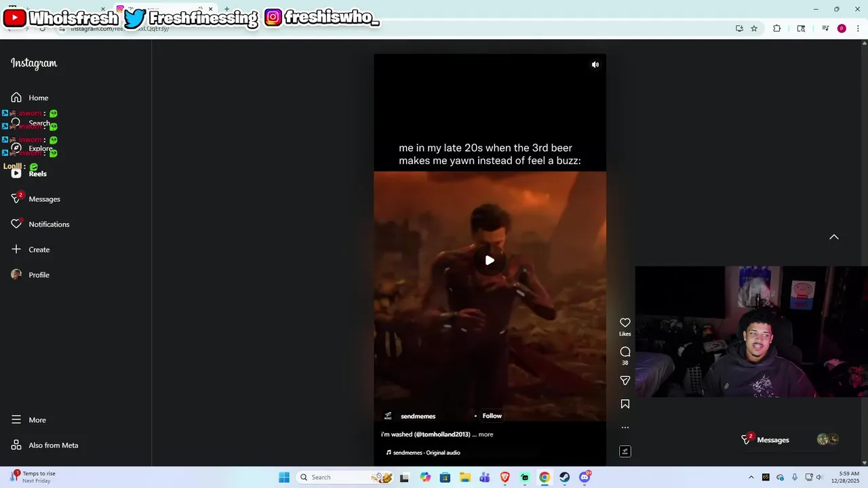Open Profile from the sidebar

31,274
